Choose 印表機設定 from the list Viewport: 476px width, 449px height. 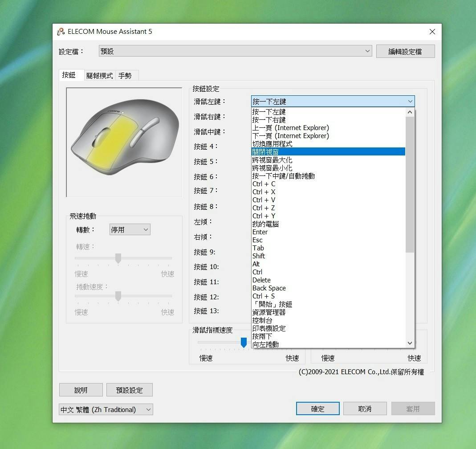point(329,328)
